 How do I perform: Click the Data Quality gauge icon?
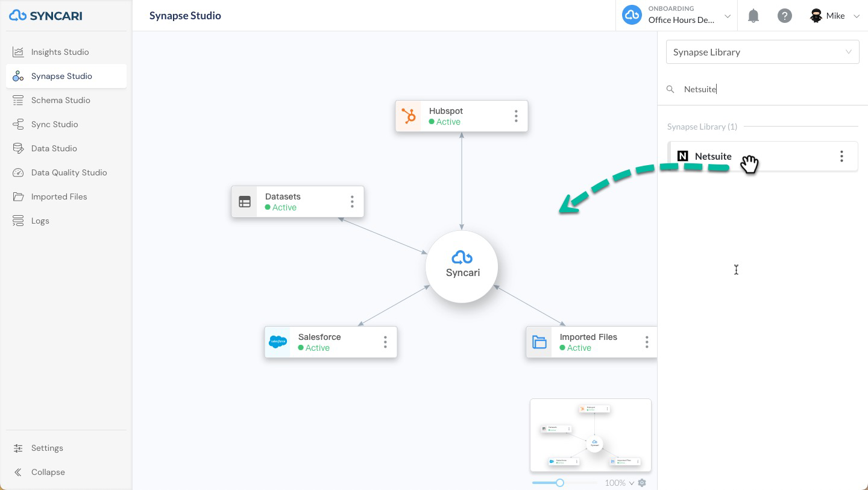tap(18, 172)
